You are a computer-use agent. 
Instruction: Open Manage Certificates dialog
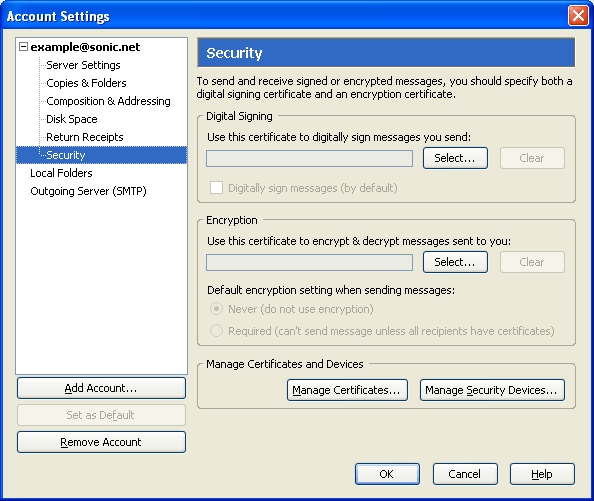347,390
